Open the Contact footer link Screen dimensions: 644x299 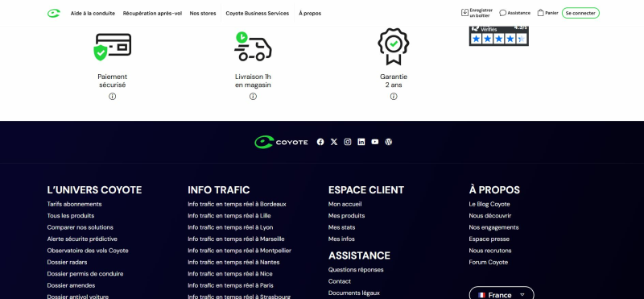pos(340,281)
